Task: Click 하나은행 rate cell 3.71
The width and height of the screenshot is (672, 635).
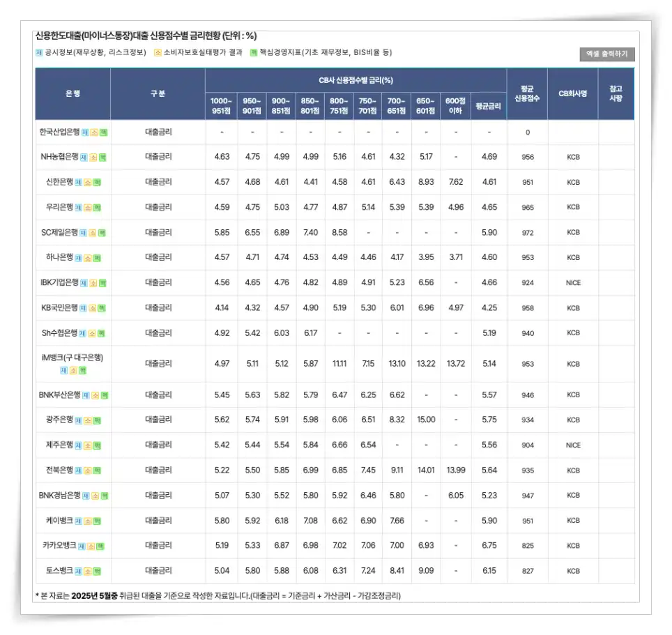Action: [x=456, y=257]
